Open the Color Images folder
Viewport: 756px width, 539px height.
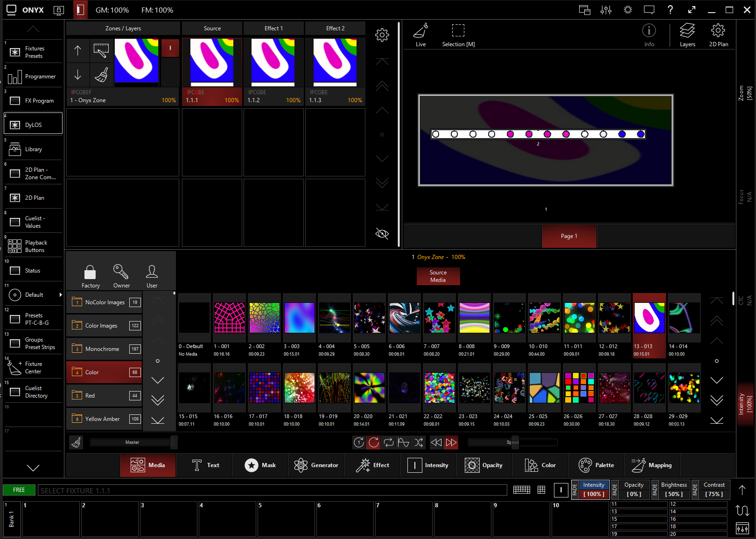(104, 326)
